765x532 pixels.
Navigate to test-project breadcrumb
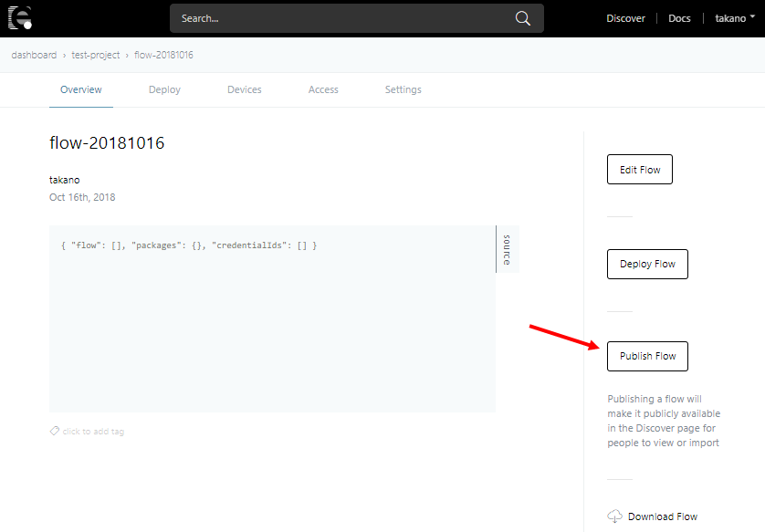(96, 55)
